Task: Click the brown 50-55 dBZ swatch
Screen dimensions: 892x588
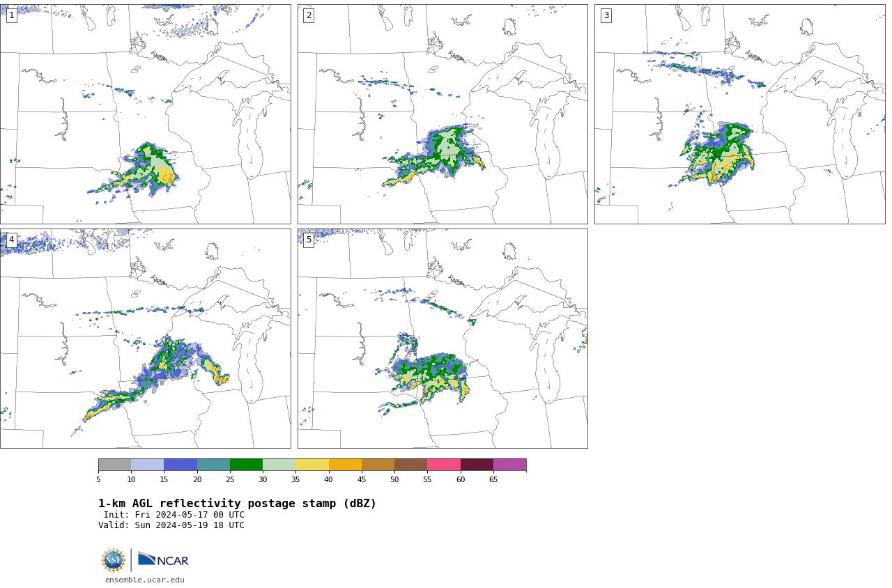Action: pos(410,465)
